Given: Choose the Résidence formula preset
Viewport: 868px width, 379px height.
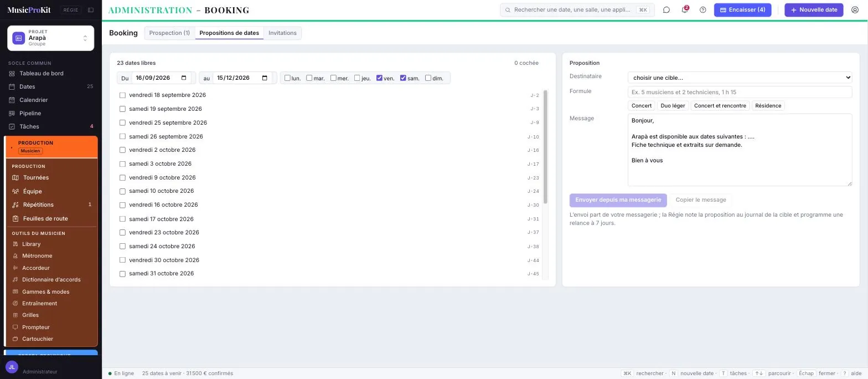Looking at the screenshot, I should coord(768,106).
